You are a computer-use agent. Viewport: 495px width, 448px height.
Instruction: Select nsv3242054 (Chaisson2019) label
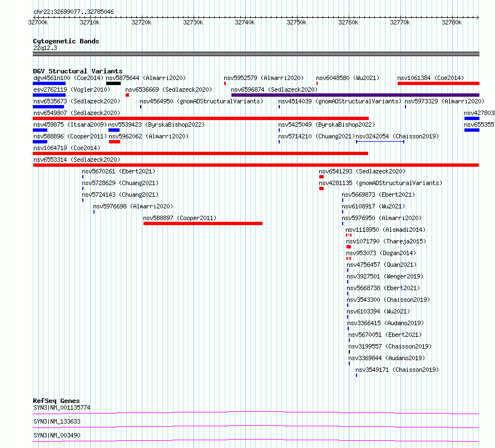(397, 136)
